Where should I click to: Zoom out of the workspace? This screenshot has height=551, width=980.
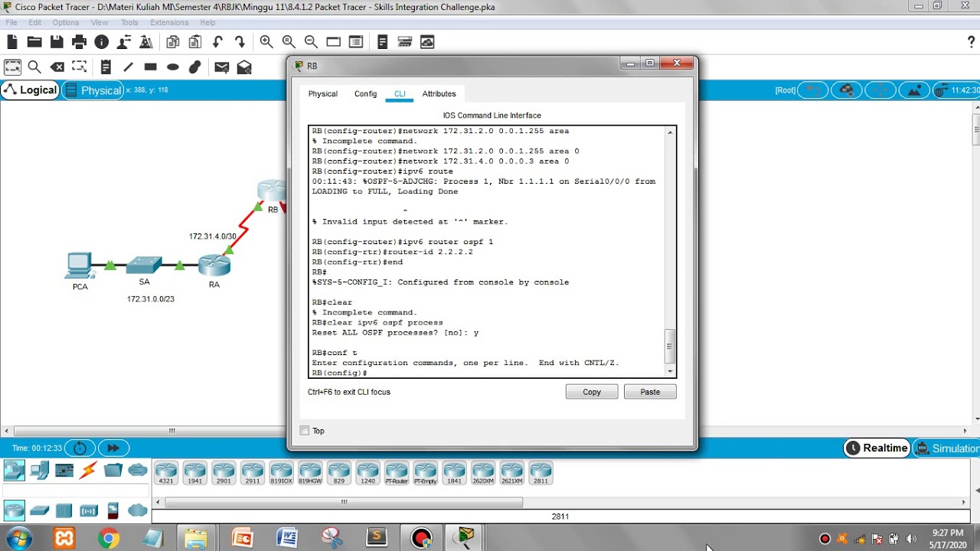(x=311, y=42)
